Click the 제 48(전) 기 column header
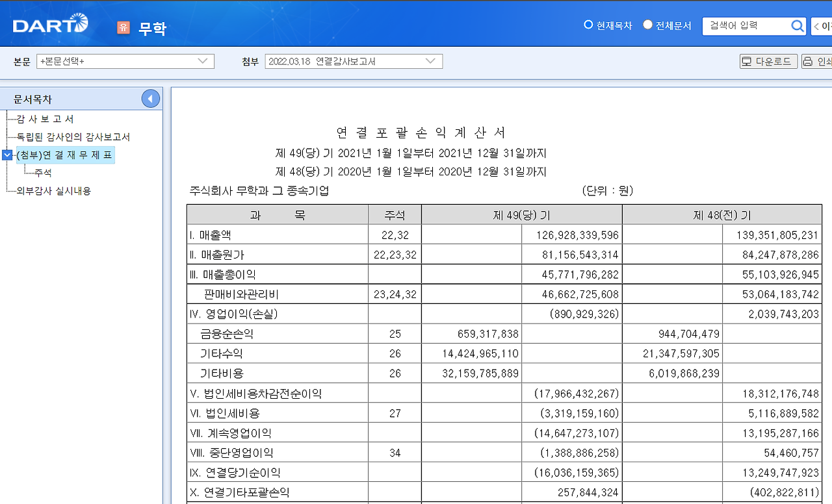832x504 pixels. pos(721,215)
